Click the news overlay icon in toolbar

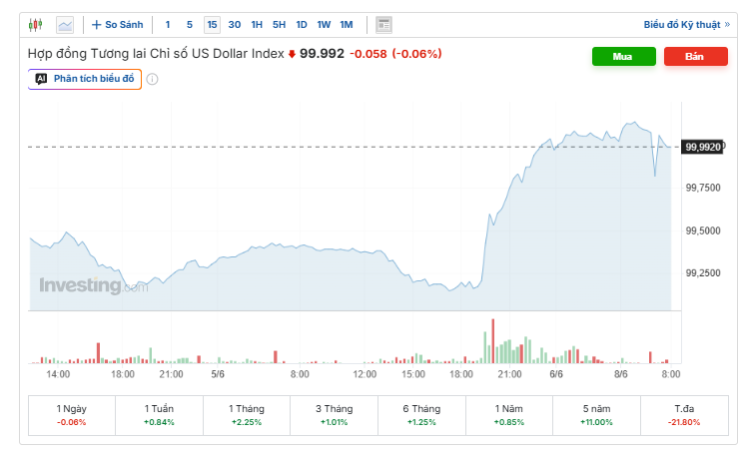click(384, 25)
